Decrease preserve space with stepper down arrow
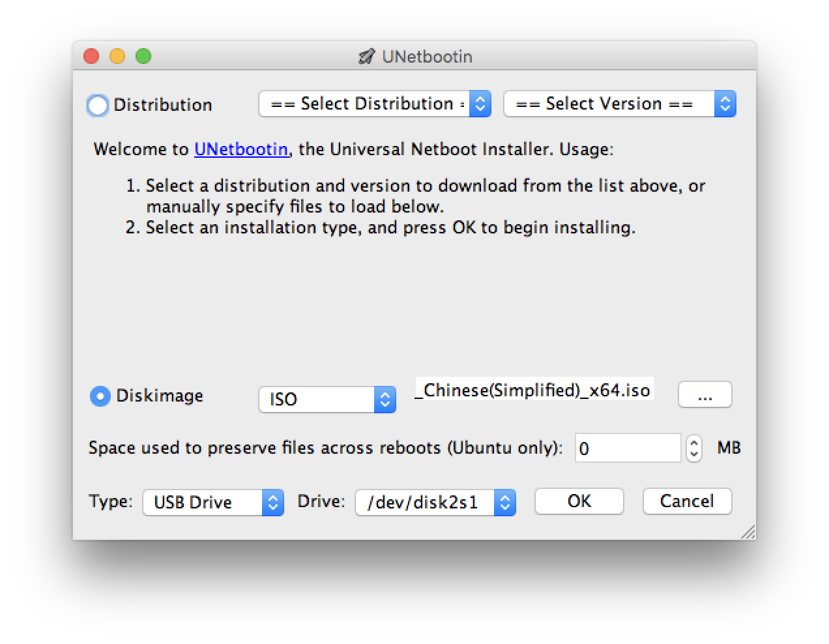The width and height of the screenshot is (829, 644). pos(694,454)
